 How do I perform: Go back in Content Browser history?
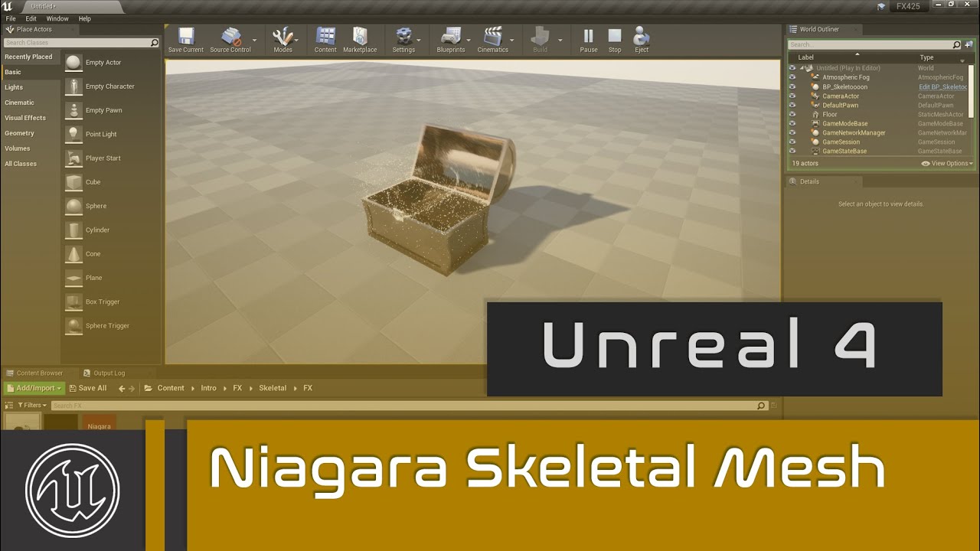pyautogui.click(x=122, y=389)
